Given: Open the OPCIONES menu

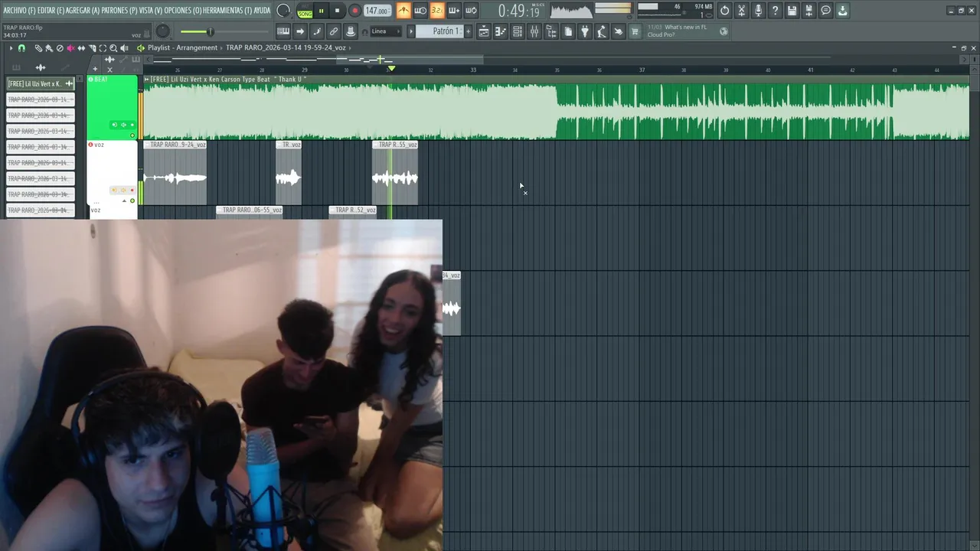Looking at the screenshot, I should pyautogui.click(x=183, y=10).
